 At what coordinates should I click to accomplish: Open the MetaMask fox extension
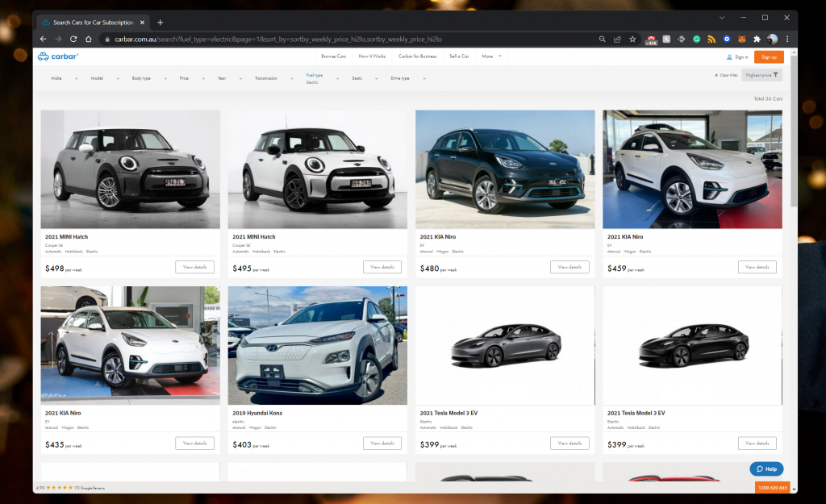point(742,39)
